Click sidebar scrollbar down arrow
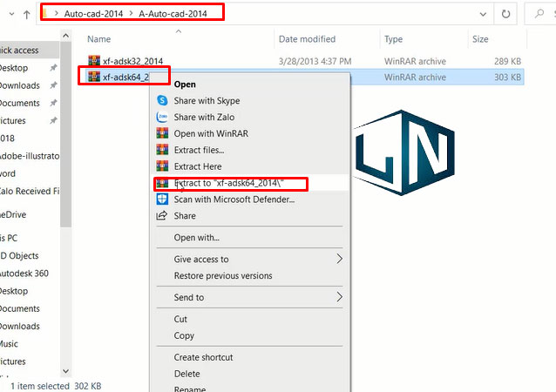 pos(65,371)
